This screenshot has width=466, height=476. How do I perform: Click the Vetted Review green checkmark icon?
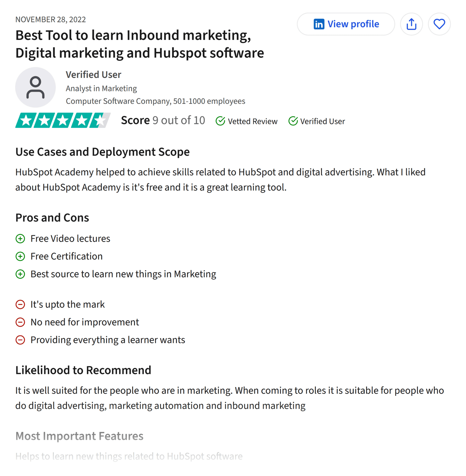coord(220,121)
